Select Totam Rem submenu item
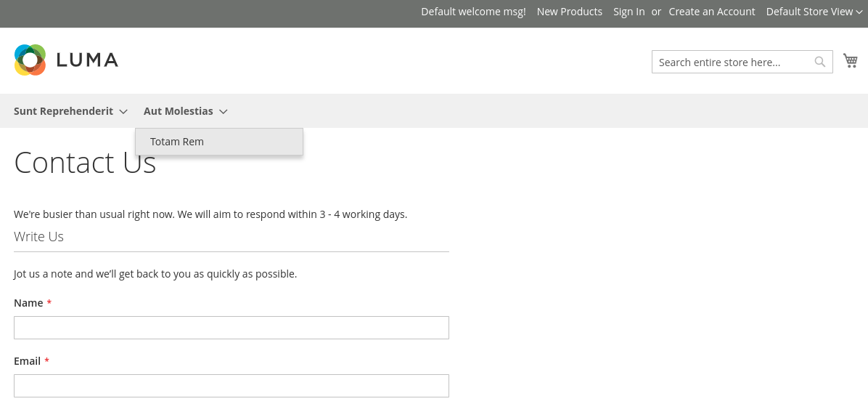 pos(219,142)
